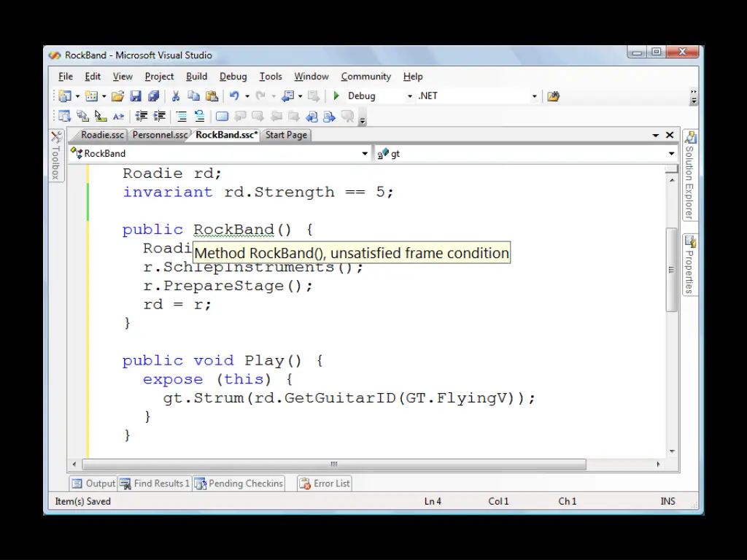The width and height of the screenshot is (747, 560).
Task: Open the View menu
Action: pyautogui.click(x=123, y=76)
